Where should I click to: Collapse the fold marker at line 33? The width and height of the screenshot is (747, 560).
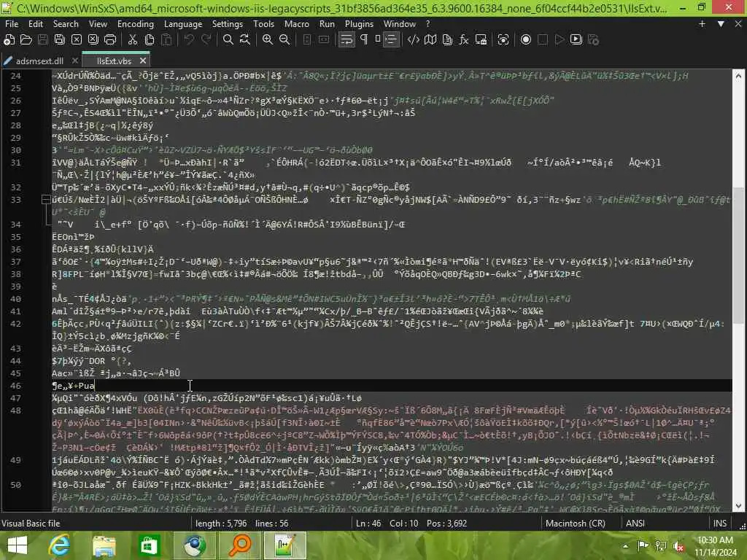(46, 200)
